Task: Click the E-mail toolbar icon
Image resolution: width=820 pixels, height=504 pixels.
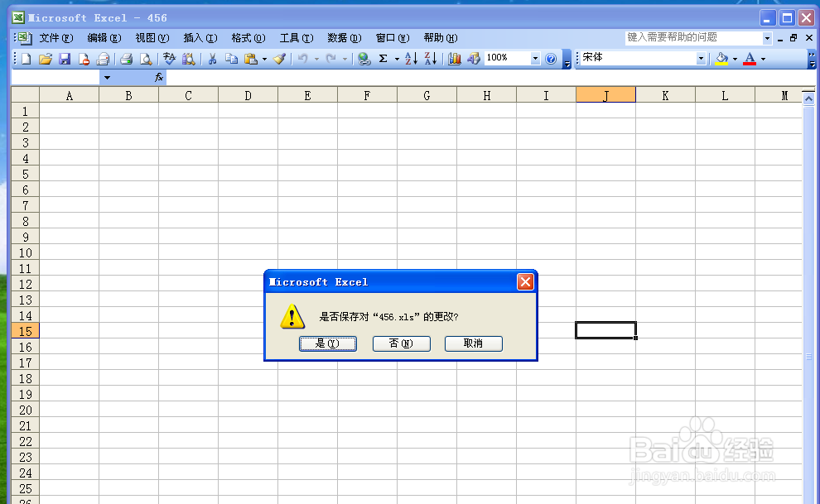Action: coord(103,59)
